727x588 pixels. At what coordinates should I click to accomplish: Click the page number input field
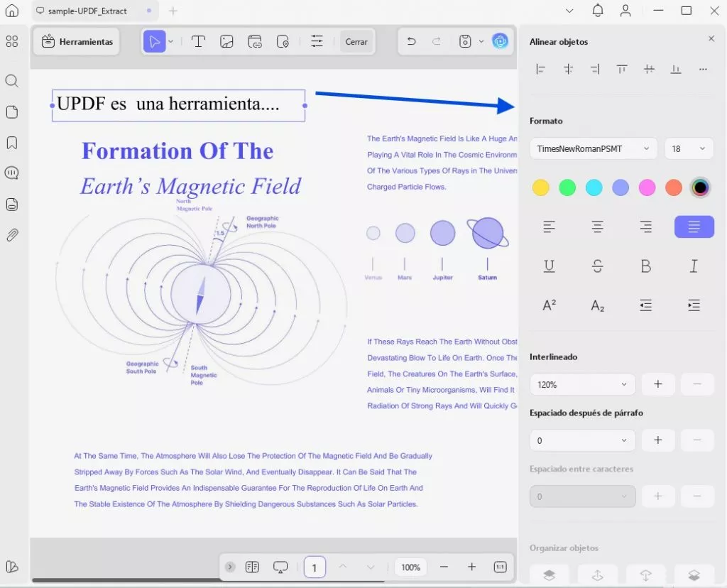pos(315,567)
